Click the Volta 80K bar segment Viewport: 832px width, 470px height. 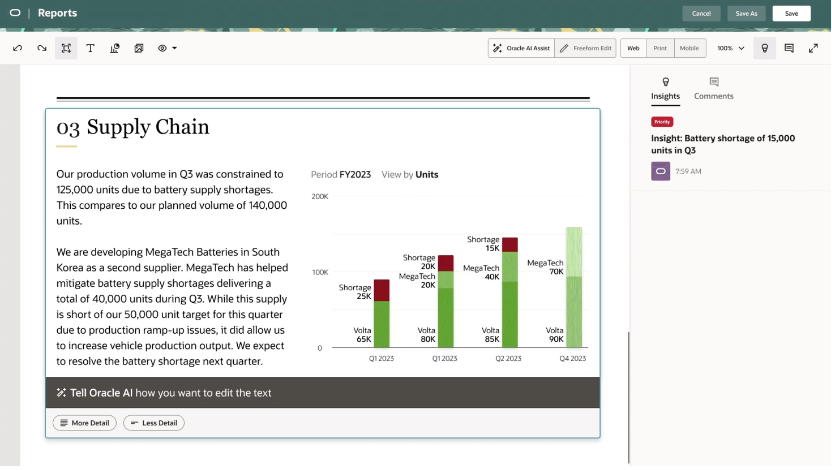[x=446, y=318]
